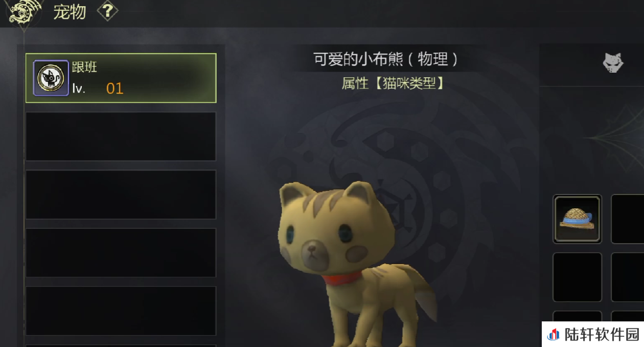644x347 pixels.
Task: Select the fourth empty pet slot under 跟班
Action: point(121,311)
